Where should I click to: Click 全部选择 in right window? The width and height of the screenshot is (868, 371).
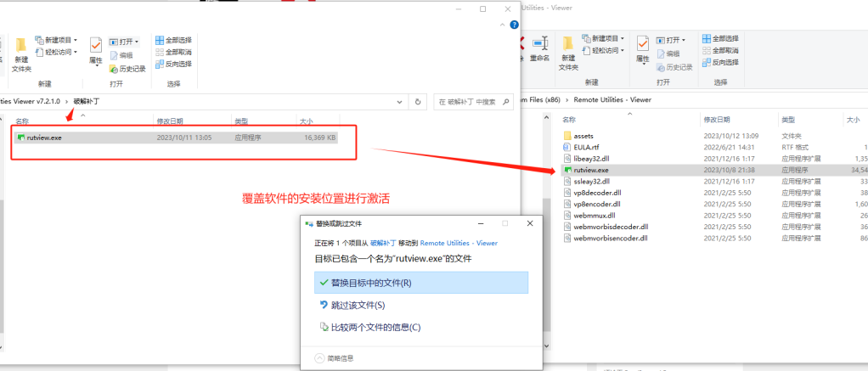[x=720, y=38]
